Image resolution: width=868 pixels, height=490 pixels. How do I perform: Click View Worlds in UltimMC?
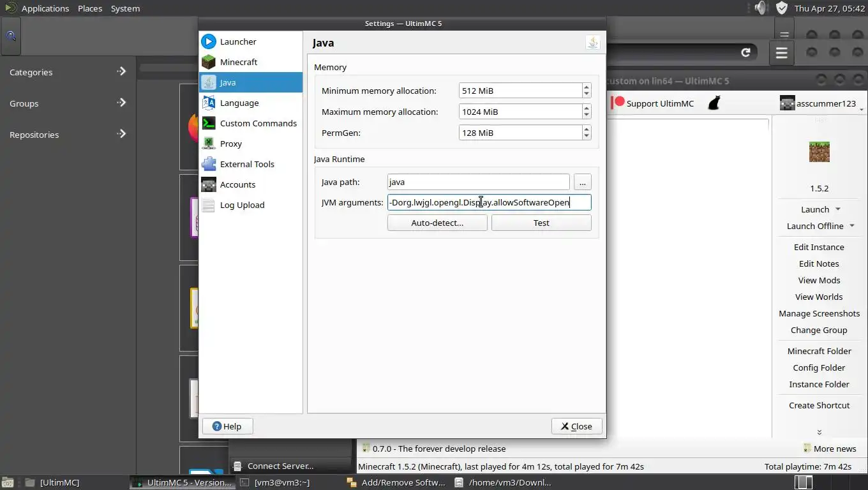819,297
